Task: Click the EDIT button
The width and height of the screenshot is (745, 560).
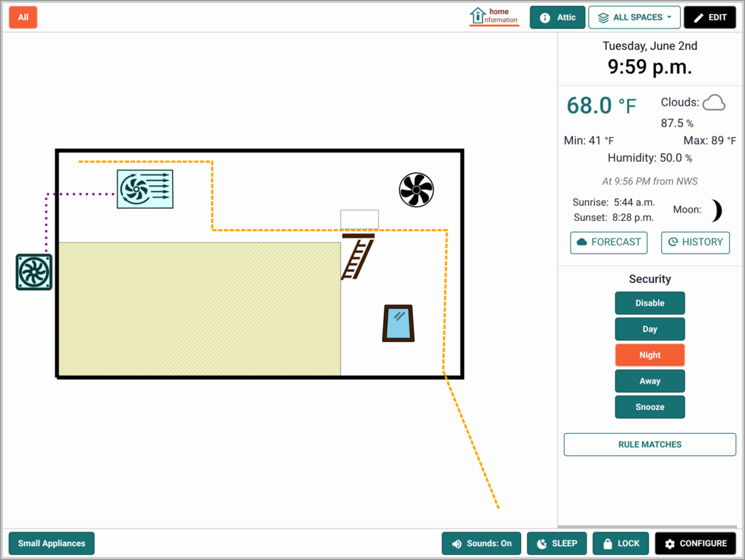Action: (710, 17)
